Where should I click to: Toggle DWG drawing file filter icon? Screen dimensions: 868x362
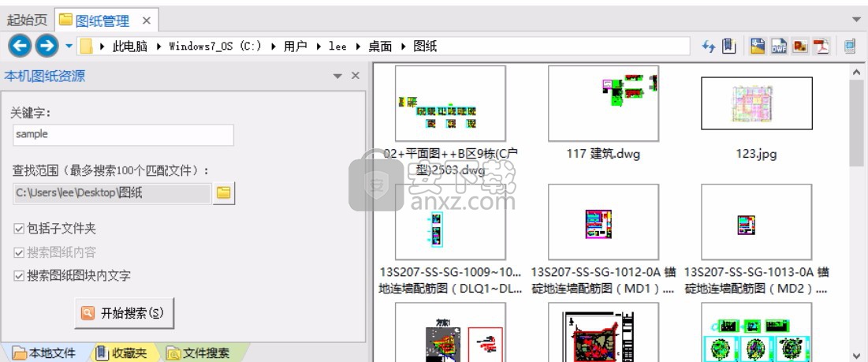pyautogui.click(x=758, y=46)
